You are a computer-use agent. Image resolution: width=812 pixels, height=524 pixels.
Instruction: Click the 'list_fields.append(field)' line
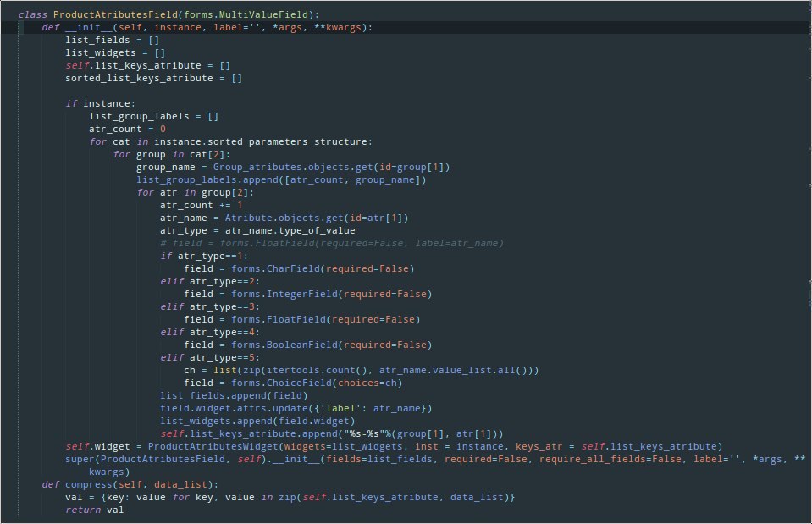(x=234, y=395)
